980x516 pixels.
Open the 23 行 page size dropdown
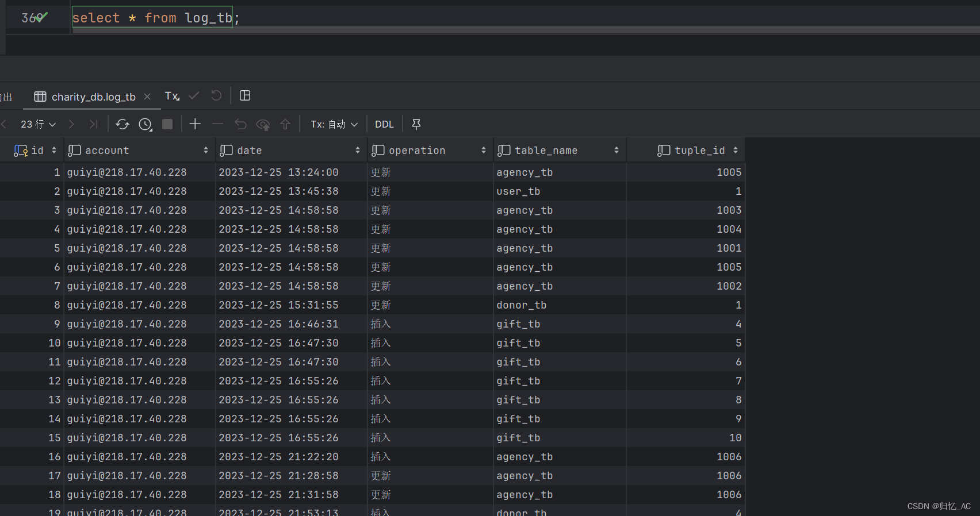pyautogui.click(x=39, y=124)
